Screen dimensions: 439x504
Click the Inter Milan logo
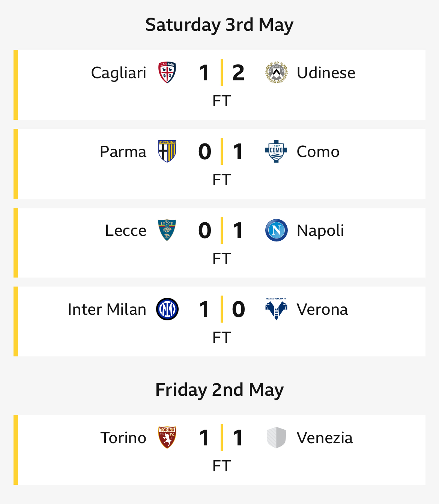point(167,309)
